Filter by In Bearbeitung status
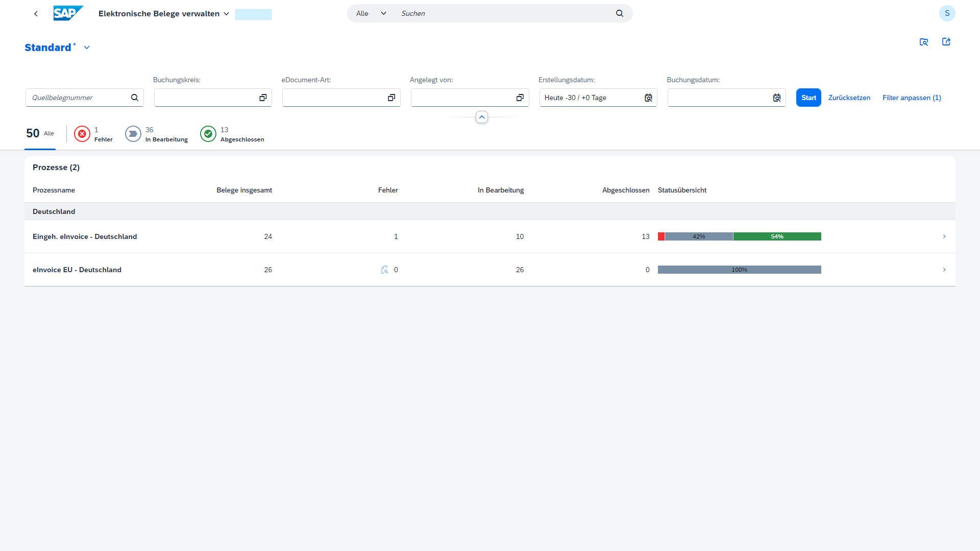The width and height of the screenshot is (980, 551). [157, 134]
